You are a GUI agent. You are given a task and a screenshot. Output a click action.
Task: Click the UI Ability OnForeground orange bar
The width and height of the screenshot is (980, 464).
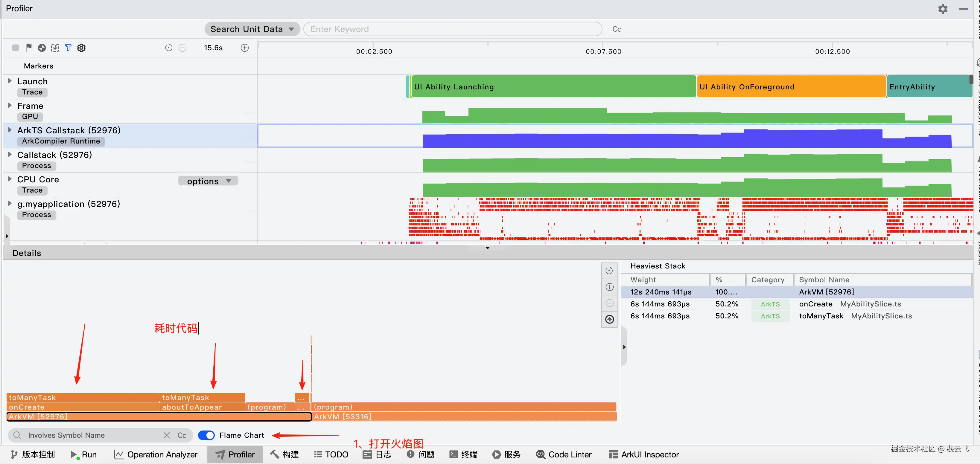coord(791,87)
